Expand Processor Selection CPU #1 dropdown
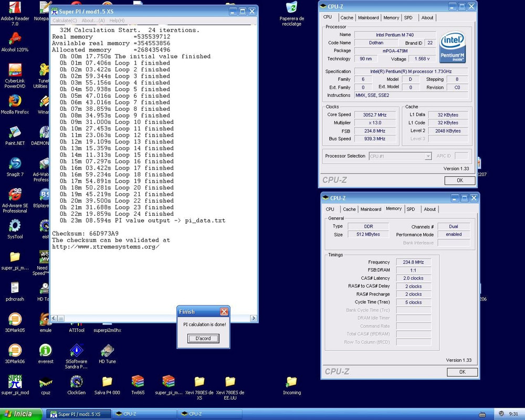The image size is (525, 420). coord(428,156)
